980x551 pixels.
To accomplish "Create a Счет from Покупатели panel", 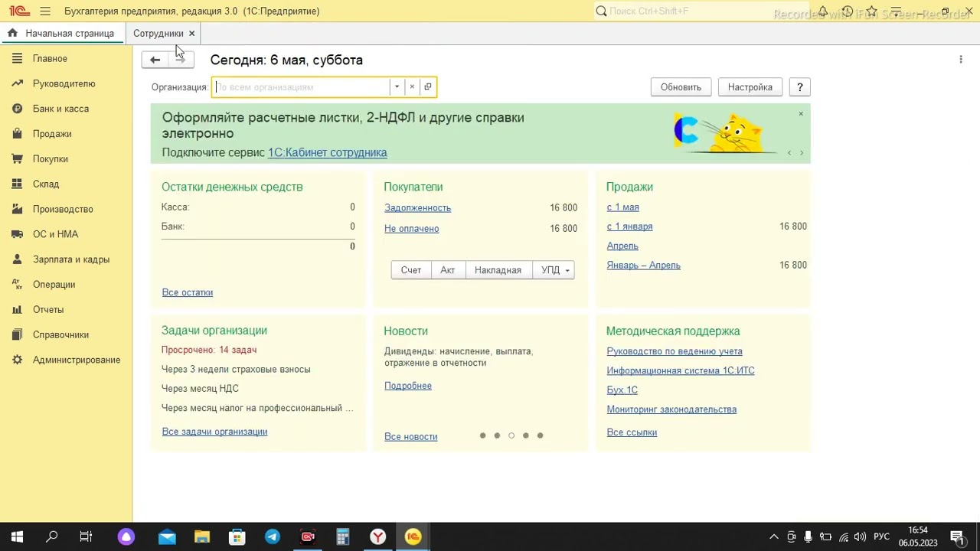I will (411, 270).
